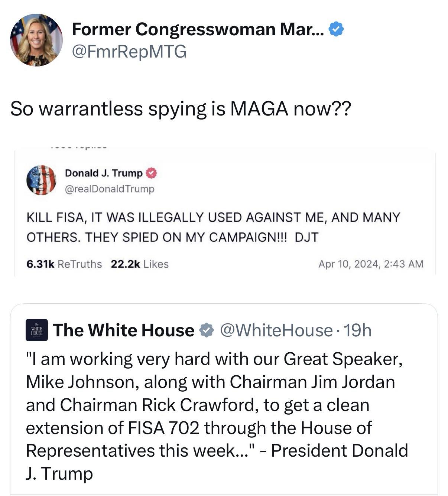Screen dimensions: 448x496
Task: Click the 6.31k ReTruths count
Action: (x=64, y=264)
